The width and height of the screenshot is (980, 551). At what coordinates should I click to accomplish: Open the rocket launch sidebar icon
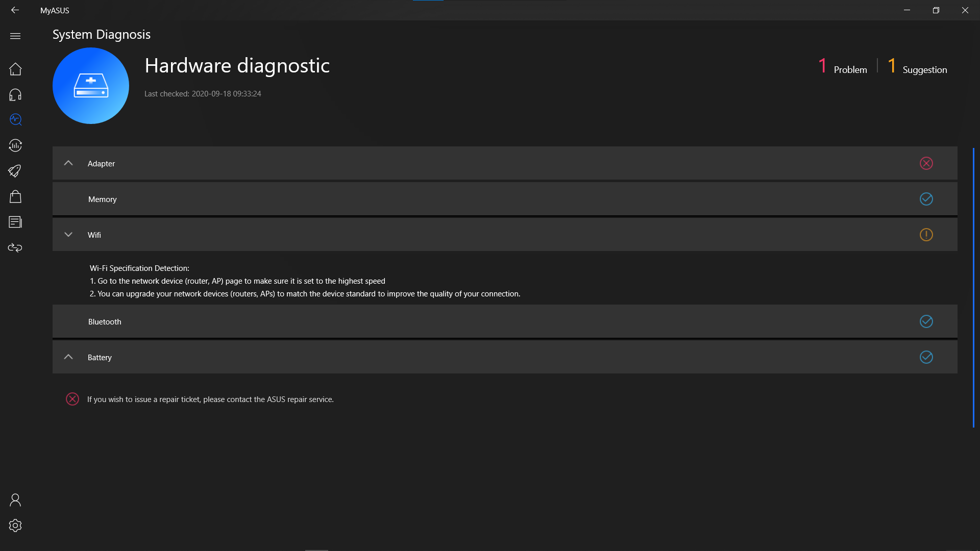(15, 171)
